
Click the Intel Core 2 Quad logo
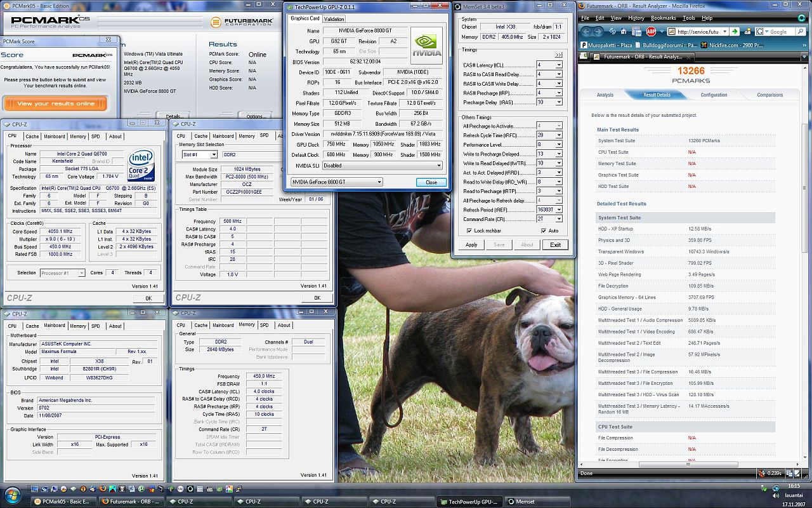[142, 166]
